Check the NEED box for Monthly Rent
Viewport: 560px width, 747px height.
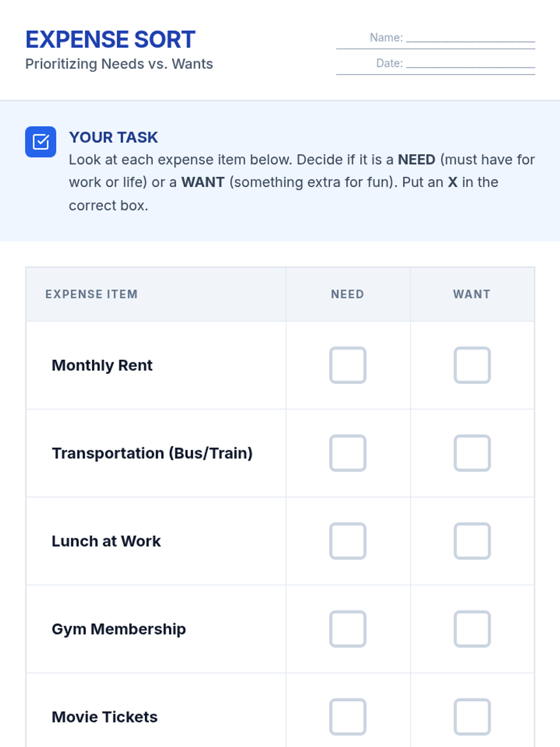pyautogui.click(x=348, y=365)
